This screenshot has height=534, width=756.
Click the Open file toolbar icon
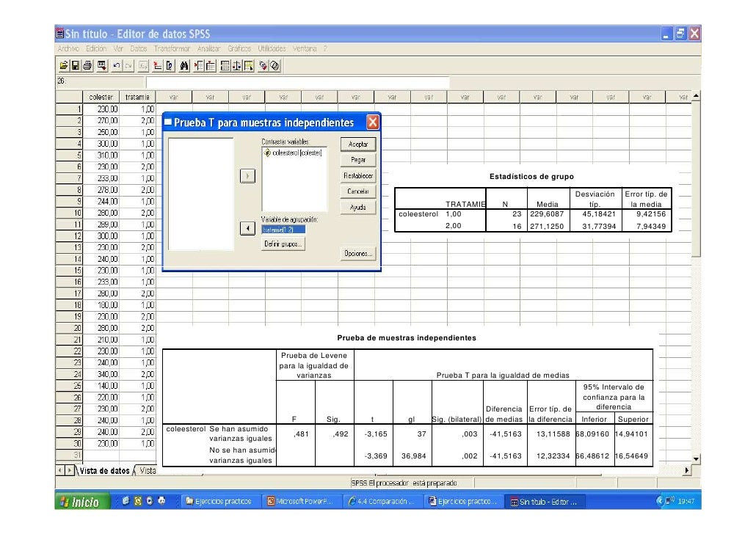64,65
